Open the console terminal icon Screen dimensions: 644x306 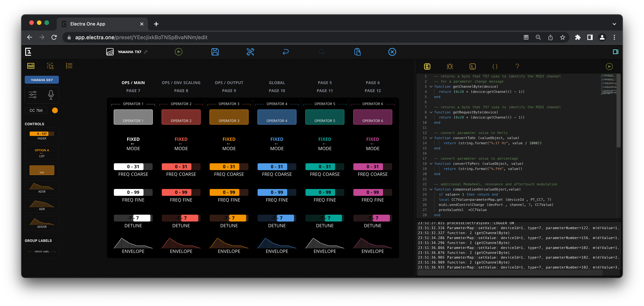pos(473,66)
